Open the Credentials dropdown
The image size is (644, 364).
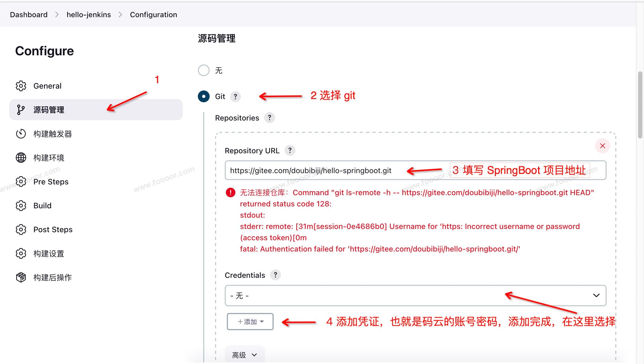point(415,296)
